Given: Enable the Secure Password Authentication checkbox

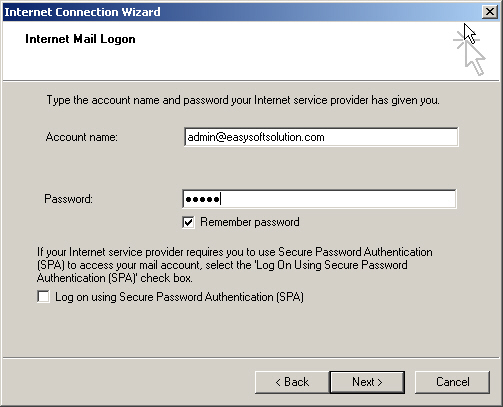Looking at the screenshot, I should coord(43,297).
